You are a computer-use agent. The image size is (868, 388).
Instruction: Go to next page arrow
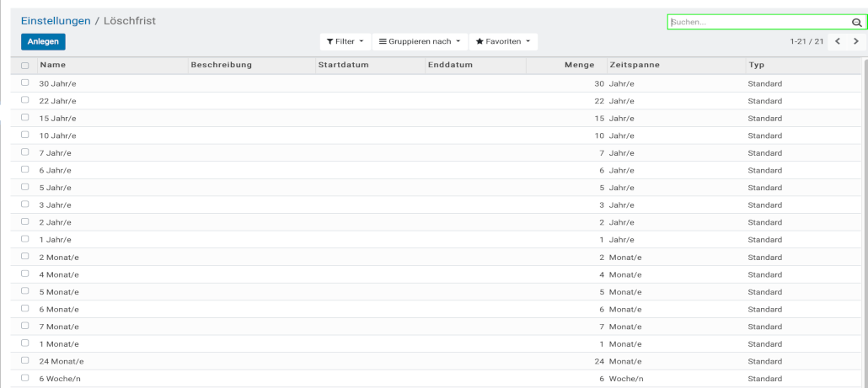[856, 41]
